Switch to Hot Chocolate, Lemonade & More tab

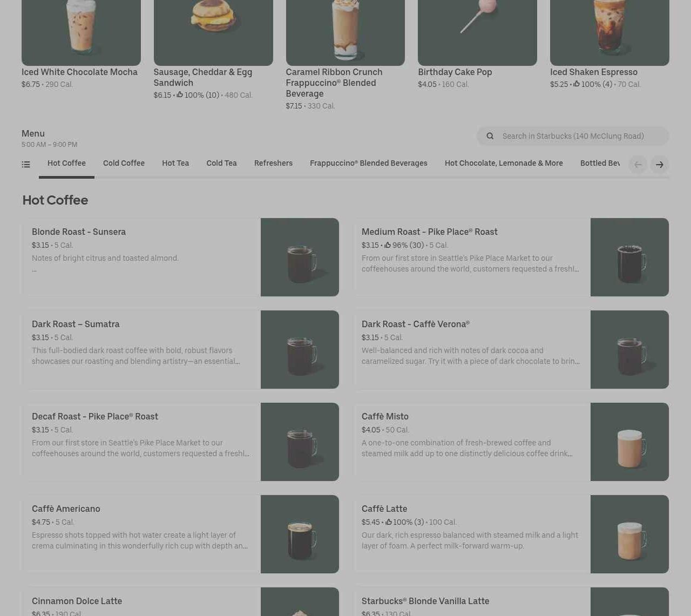[x=504, y=164]
